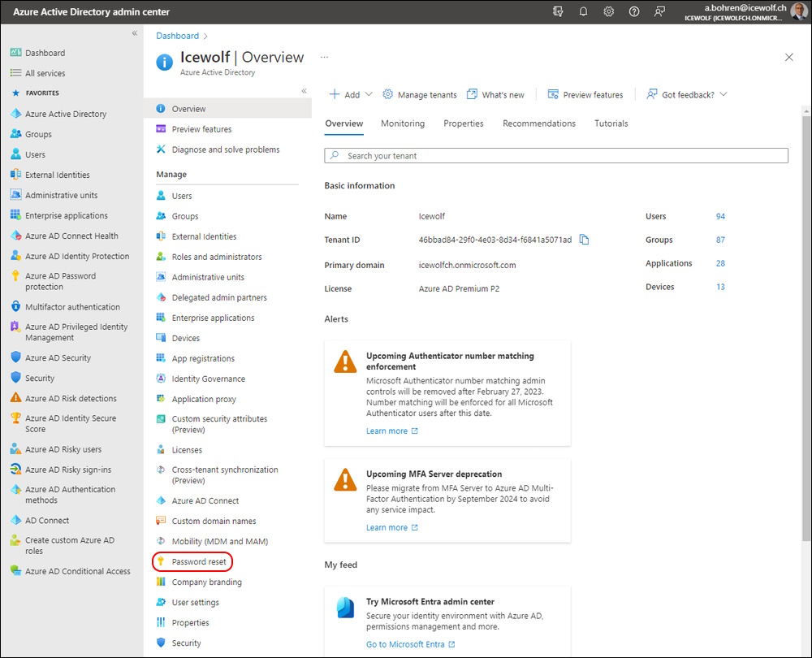Click the Dashboard breadcrumb link
Screen dimensions: 812x658
[x=178, y=36]
